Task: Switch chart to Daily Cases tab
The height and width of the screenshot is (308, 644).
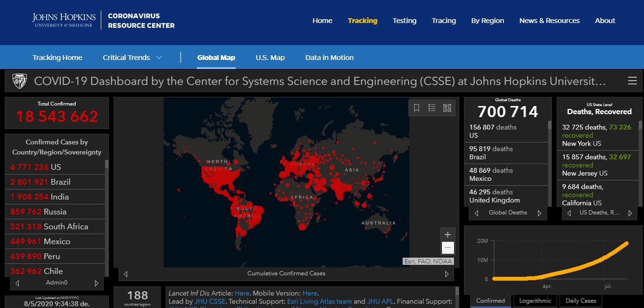Action: (581, 301)
